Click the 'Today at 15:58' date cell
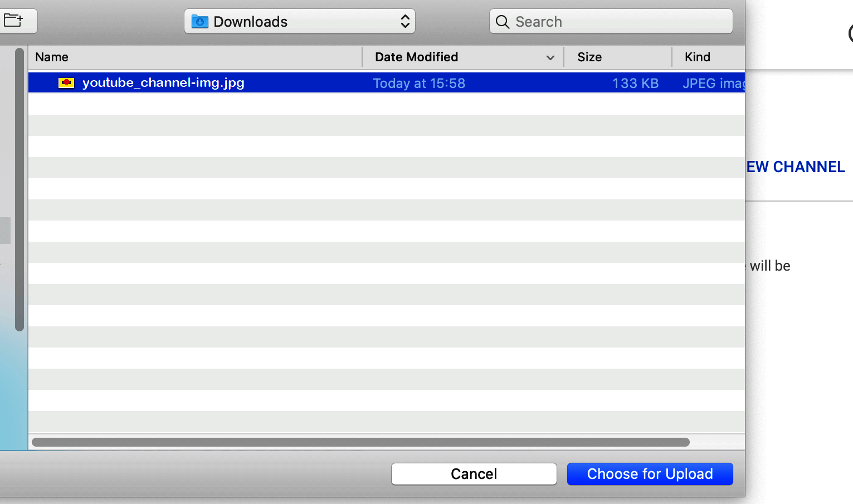853x504 pixels. [x=419, y=83]
